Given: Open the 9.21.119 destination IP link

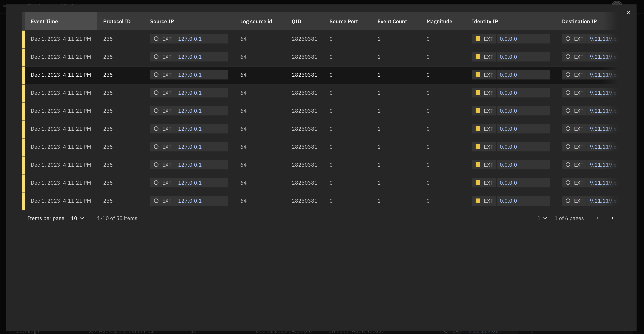Looking at the screenshot, I should [x=602, y=39].
